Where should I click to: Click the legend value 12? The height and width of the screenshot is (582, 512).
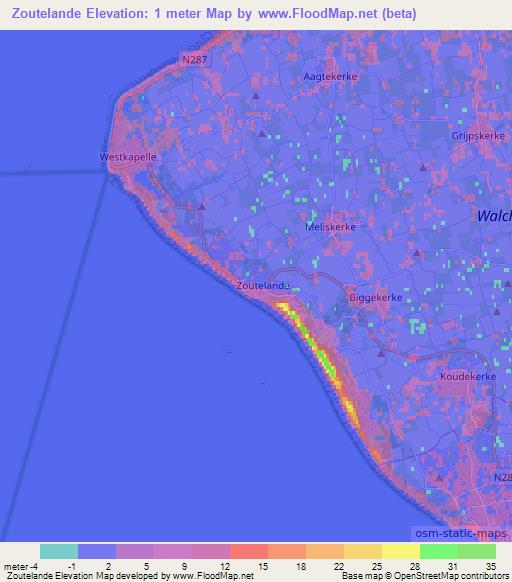click(x=225, y=567)
